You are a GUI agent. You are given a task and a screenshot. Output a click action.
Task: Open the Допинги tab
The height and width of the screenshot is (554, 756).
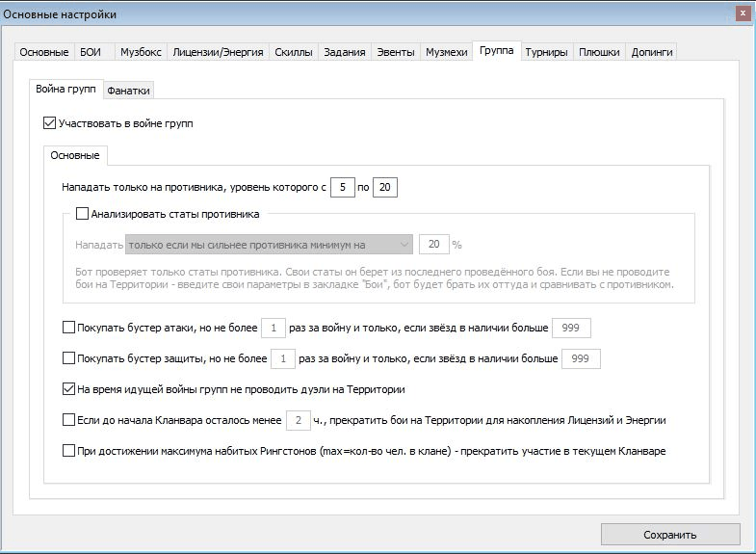652,52
